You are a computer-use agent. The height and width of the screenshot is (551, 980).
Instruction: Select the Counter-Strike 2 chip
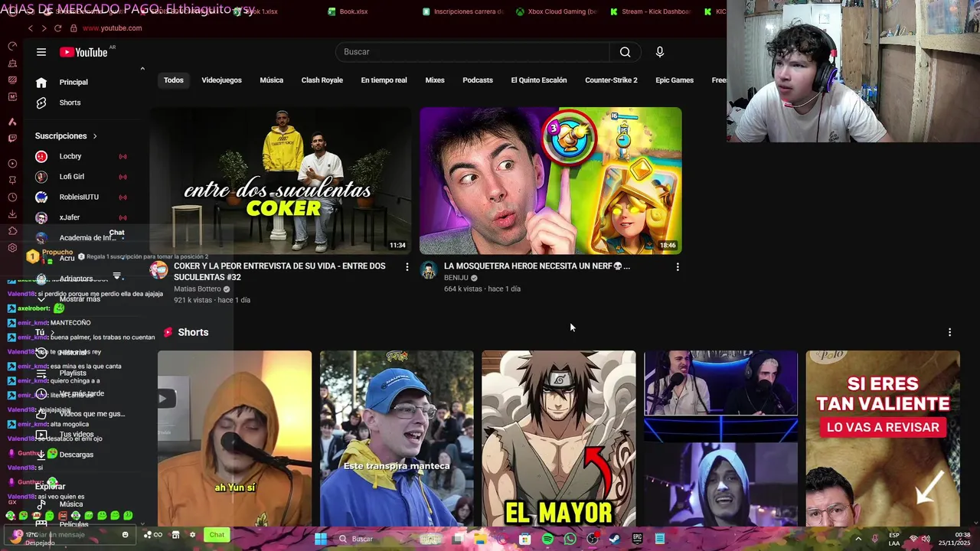click(x=611, y=80)
